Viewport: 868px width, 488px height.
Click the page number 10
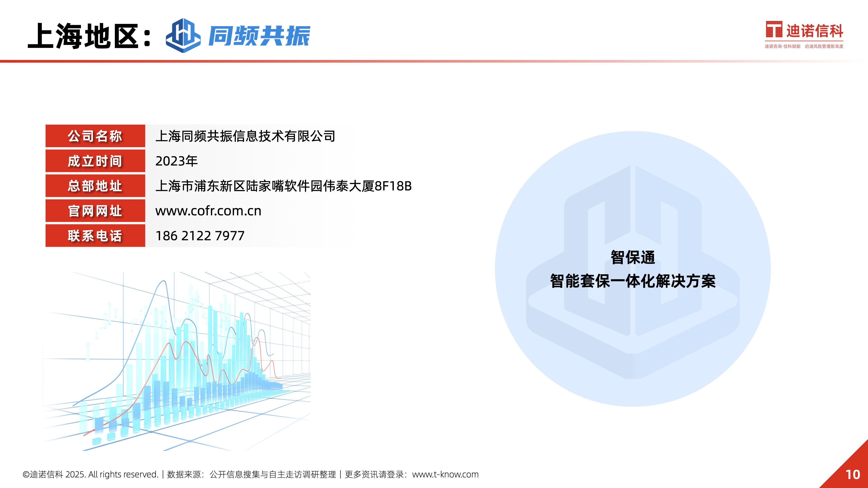click(853, 475)
